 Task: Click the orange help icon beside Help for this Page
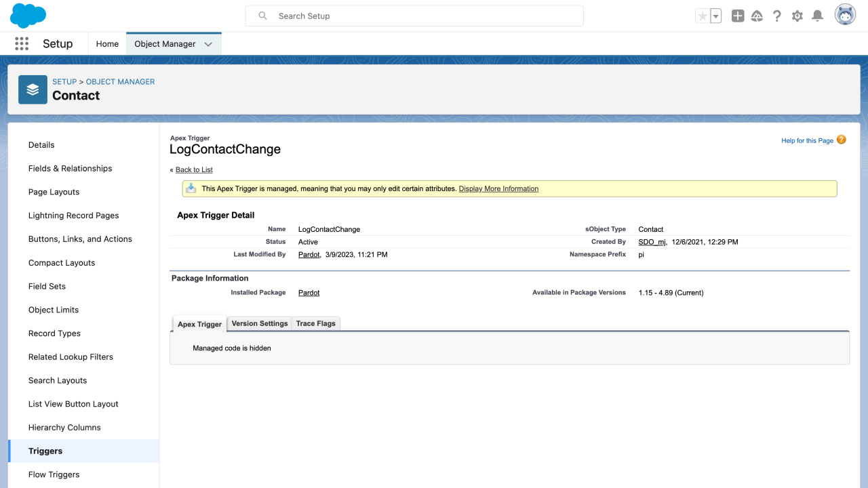click(842, 140)
